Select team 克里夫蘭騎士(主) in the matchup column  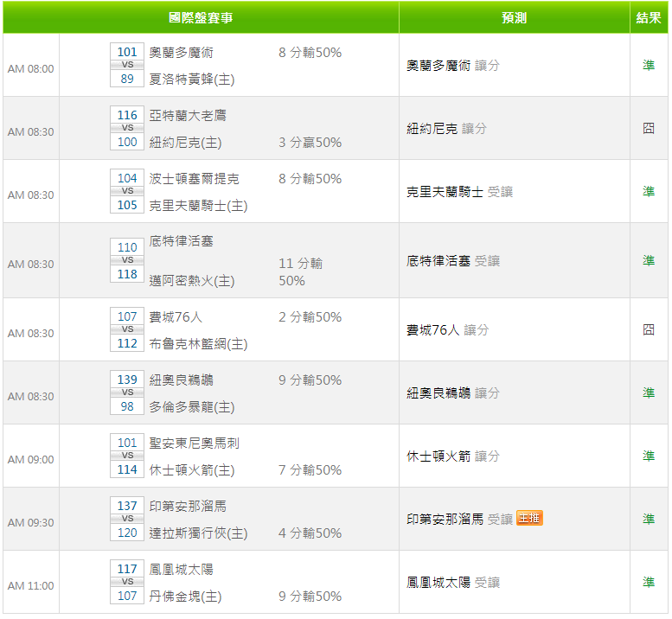coord(198,206)
